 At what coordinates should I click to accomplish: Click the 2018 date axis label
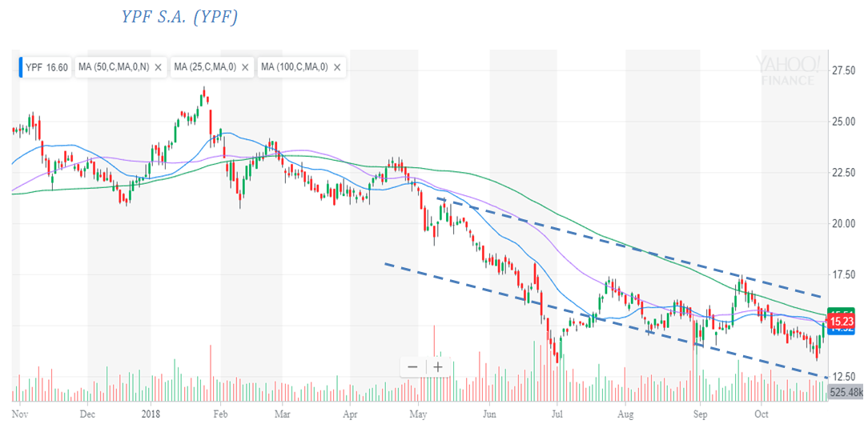click(x=151, y=413)
